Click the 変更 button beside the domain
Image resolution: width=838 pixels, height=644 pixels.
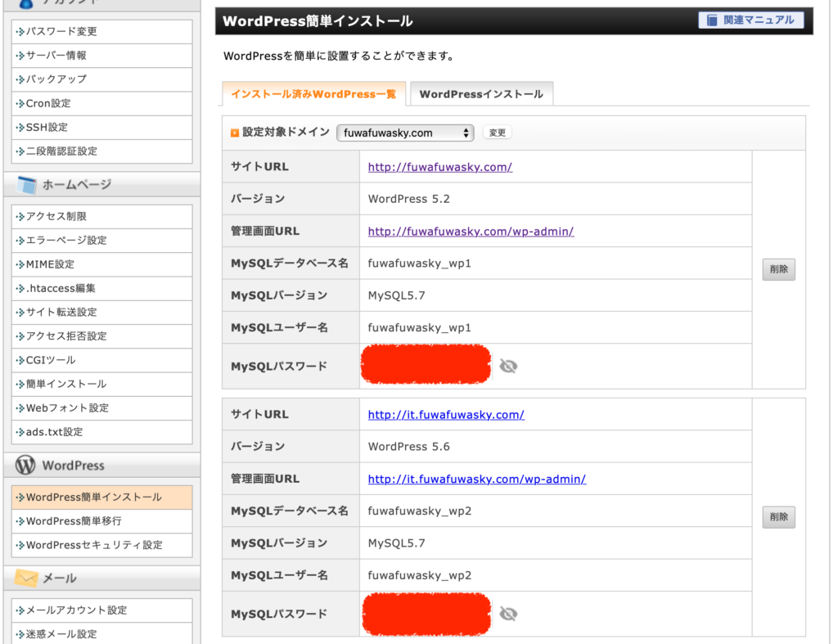(x=497, y=133)
